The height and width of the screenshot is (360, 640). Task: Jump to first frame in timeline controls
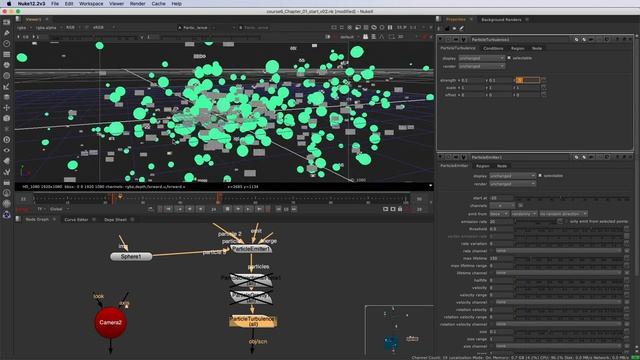coord(168,209)
